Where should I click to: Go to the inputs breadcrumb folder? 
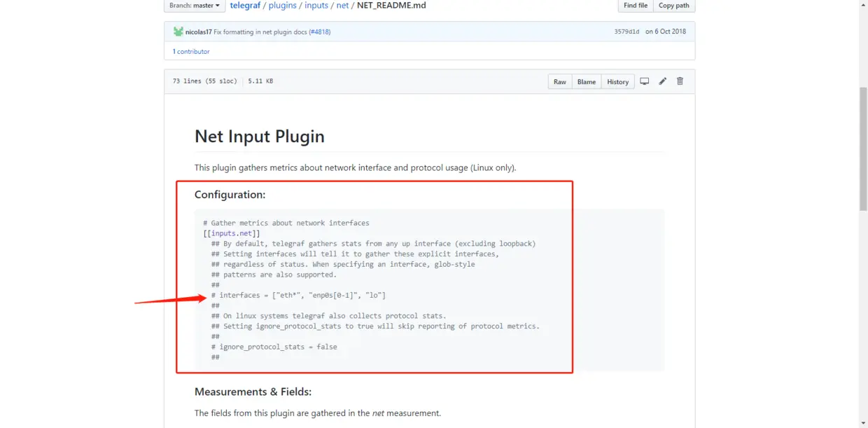pos(316,6)
